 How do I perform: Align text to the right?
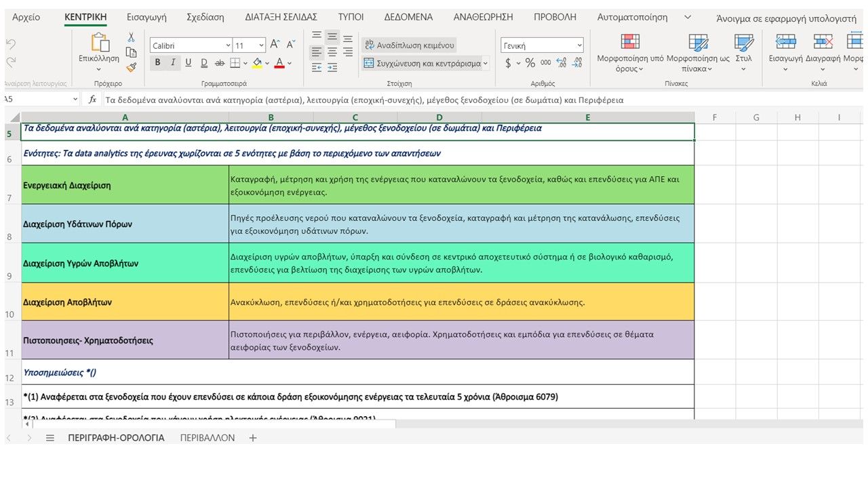click(348, 52)
